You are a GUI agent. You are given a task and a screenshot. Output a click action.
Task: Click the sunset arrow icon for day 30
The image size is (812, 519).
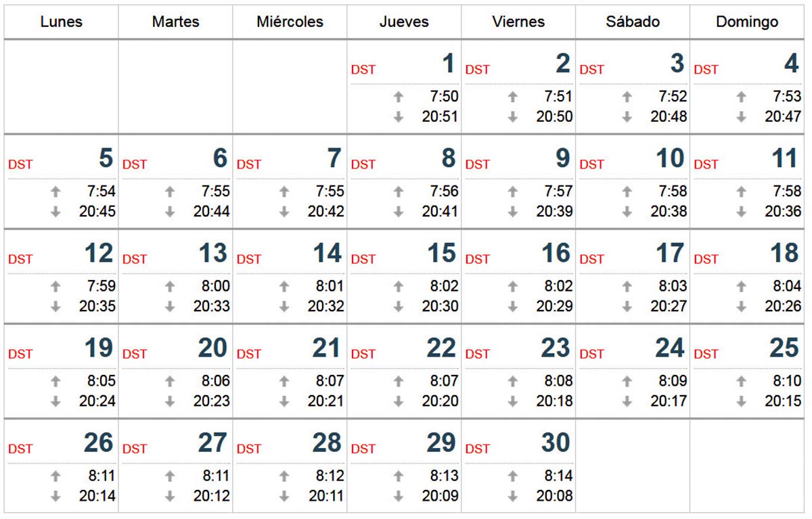pos(513,495)
